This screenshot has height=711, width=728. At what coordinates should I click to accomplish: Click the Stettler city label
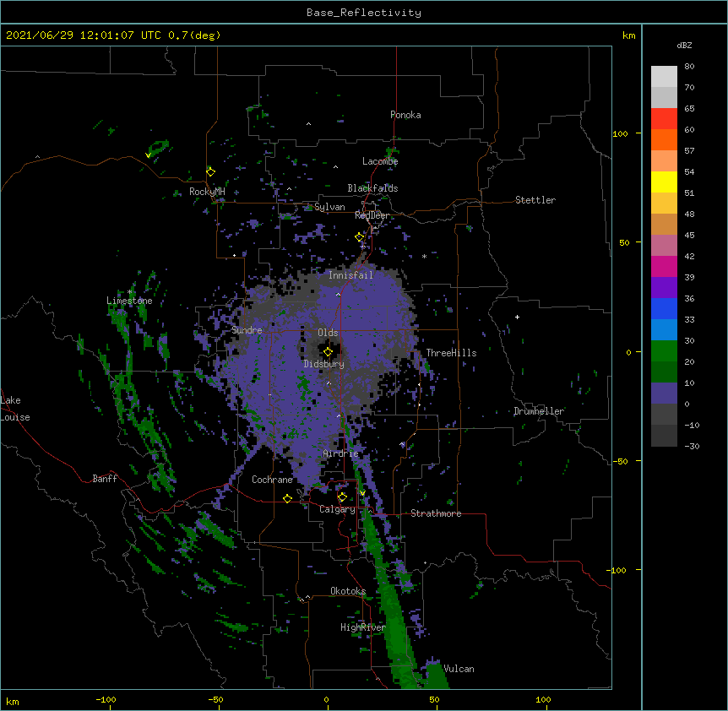[x=535, y=200]
